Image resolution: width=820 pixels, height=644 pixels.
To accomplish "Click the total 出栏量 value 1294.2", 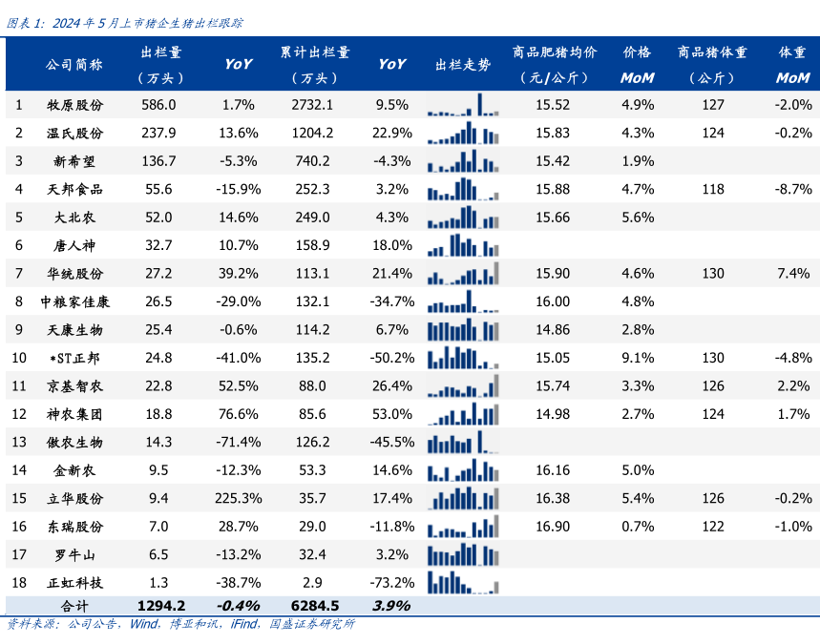I will pyautogui.click(x=160, y=606).
